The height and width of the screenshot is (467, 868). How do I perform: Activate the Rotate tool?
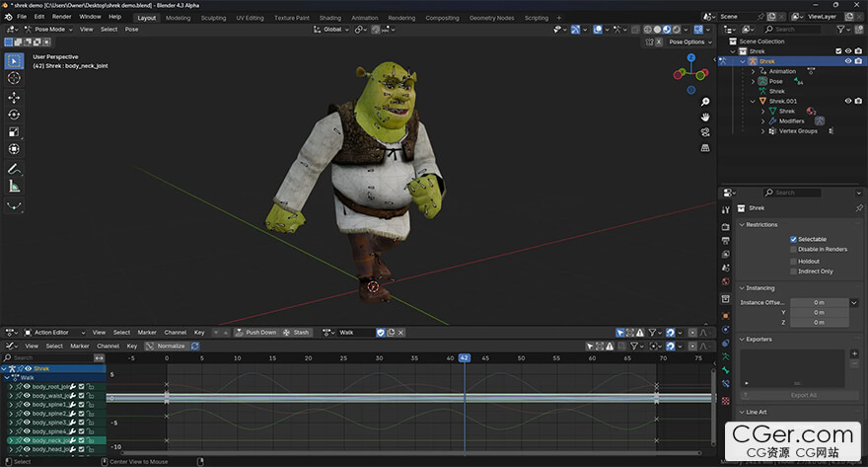[x=14, y=115]
